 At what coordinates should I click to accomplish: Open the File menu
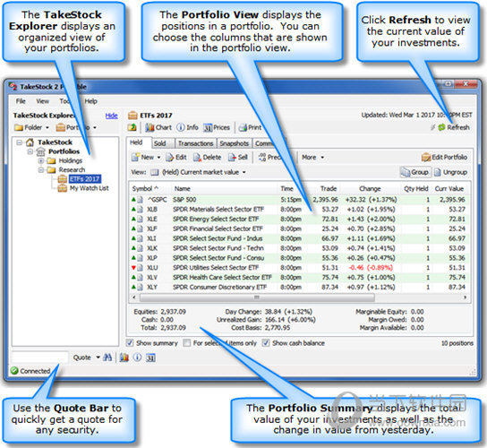click(x=21, y=101)
